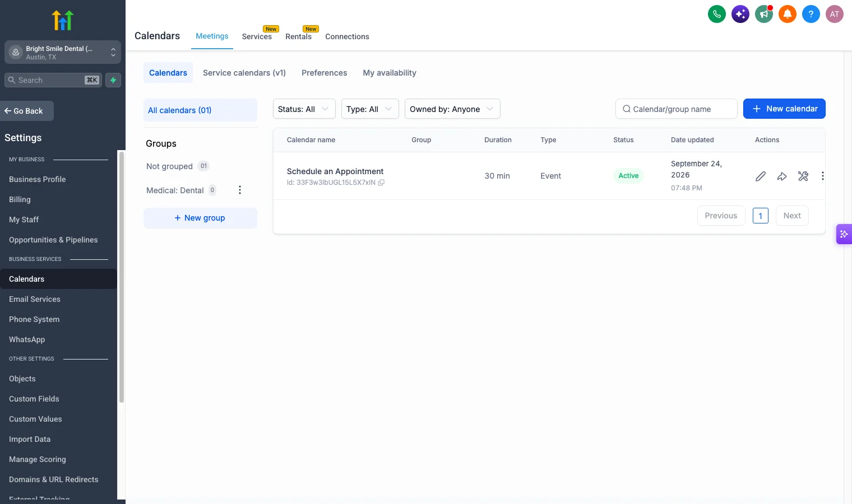
Task: Open the Service calendars (v1) sub-tab
Action: 244,73
